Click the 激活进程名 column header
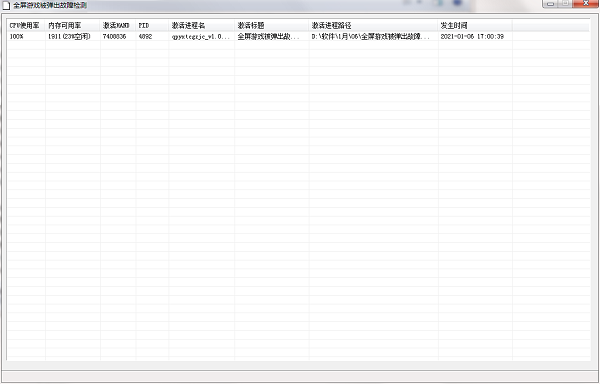This screenshot has height=384, width=600. (202, 25)
